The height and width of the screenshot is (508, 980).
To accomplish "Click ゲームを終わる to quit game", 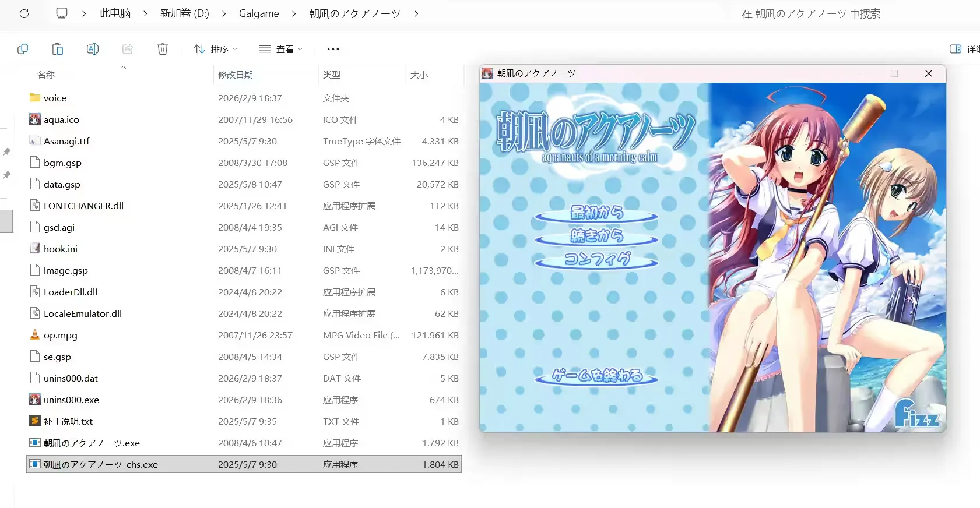I will (x=596, y=376).
